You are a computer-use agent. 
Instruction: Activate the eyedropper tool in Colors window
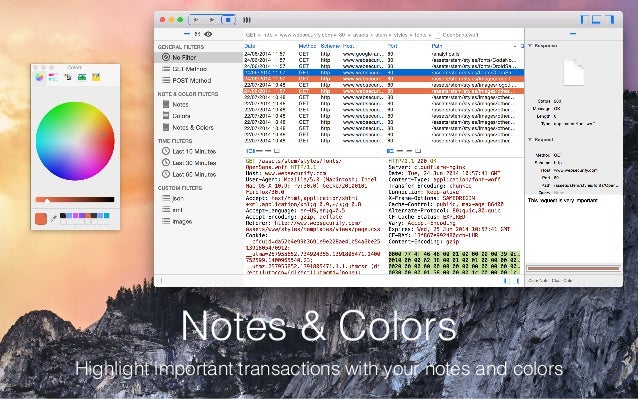tap(54, 218)
